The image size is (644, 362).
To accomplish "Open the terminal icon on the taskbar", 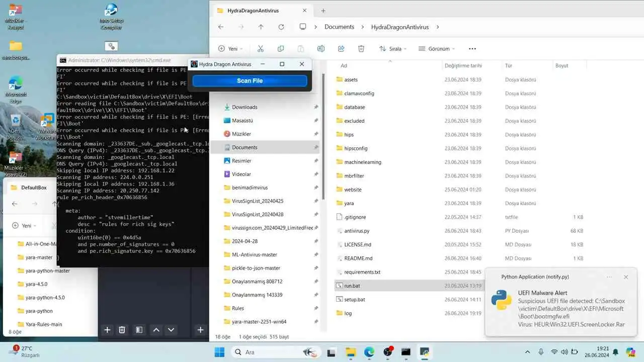I will click(x=406, y=352).
